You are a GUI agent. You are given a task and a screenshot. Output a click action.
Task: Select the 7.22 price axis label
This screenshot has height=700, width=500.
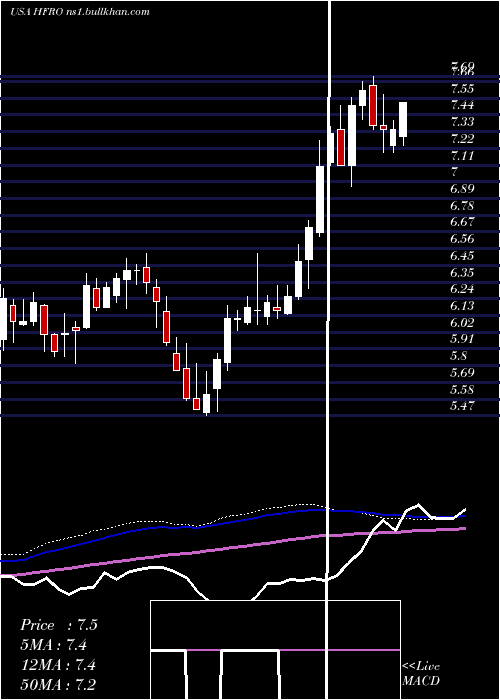(x=462, y=139)
